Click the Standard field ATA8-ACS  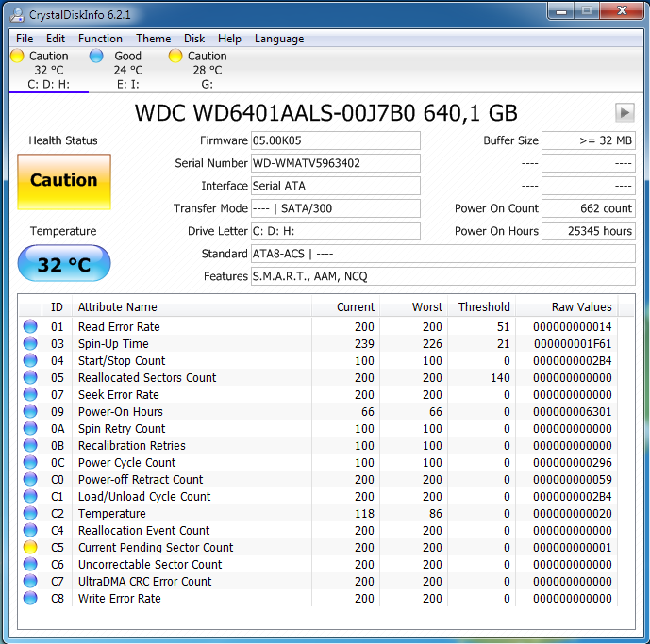pos(443,254)
